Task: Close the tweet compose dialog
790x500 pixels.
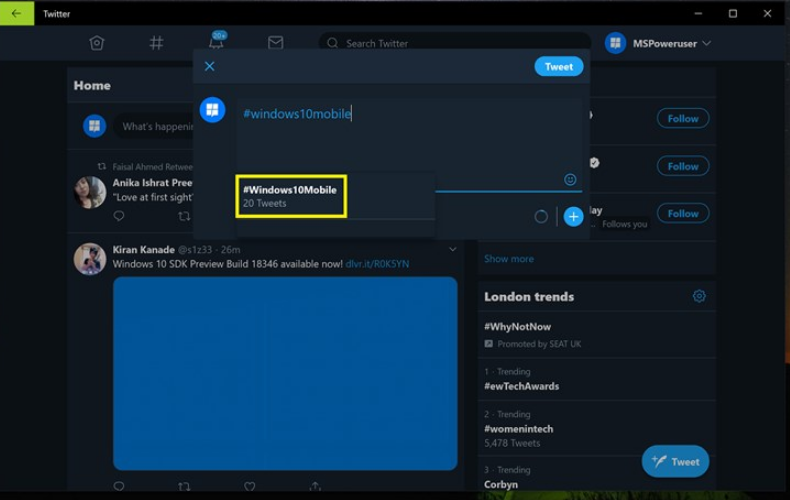Action: click(x=210, y=67)
